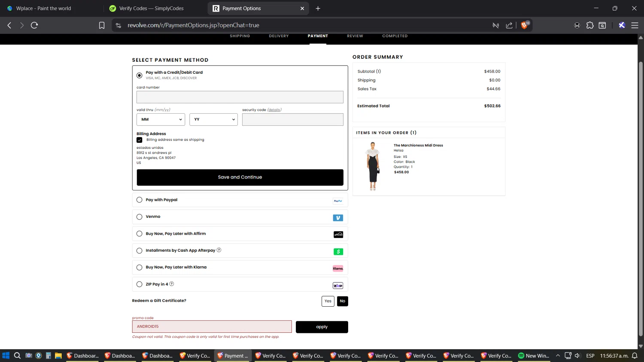Open Windows Start menu
The image size is (644, 362).
[6, 356]
